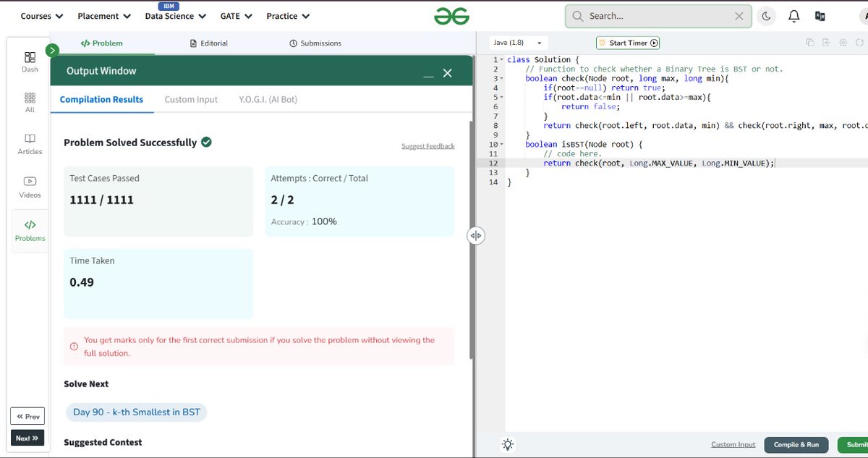868x458 pixels.
Task: Open Videos in the left sidebar
Action: point(30,187)
